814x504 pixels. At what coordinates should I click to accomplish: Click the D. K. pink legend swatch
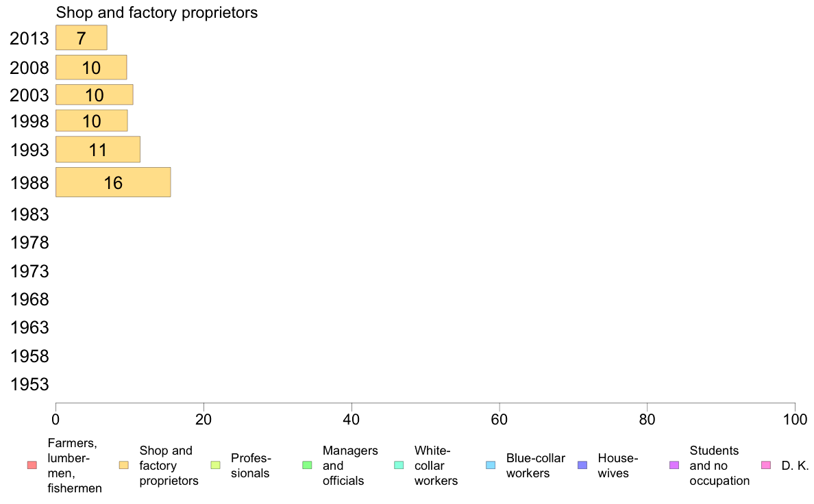[x=766, y=466]
